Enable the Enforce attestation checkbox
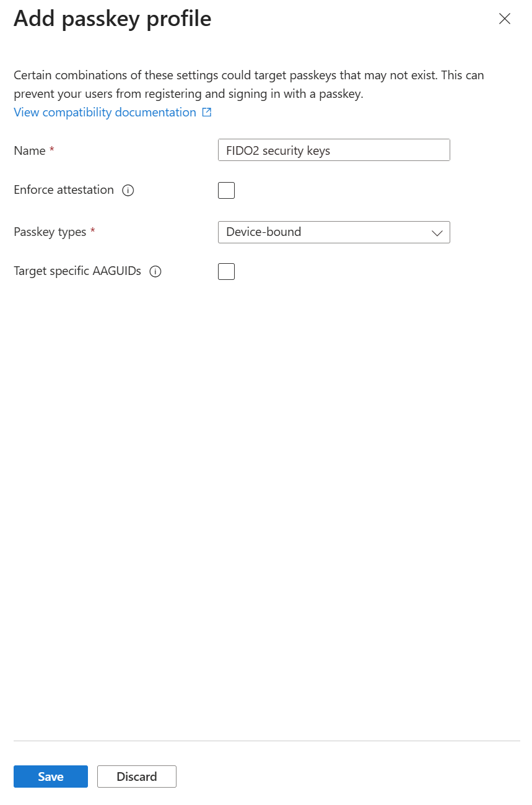Screen dimensions: 532x805 [x=226, y=190]
